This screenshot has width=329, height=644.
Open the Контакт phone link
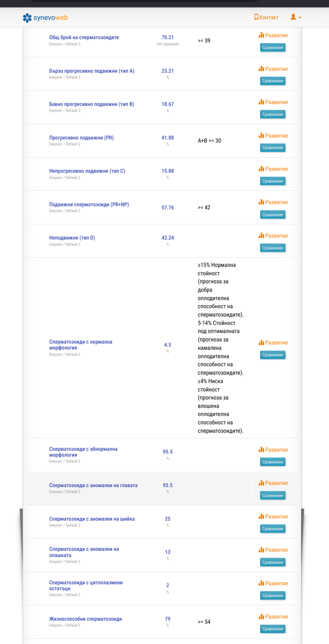tap(266, 17)
